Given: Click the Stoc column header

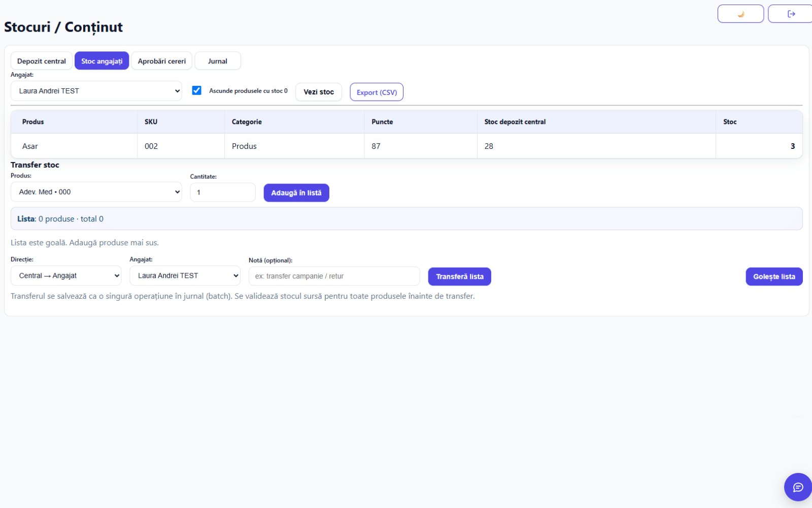Looking at the screenshot, I should click(730, 122).
